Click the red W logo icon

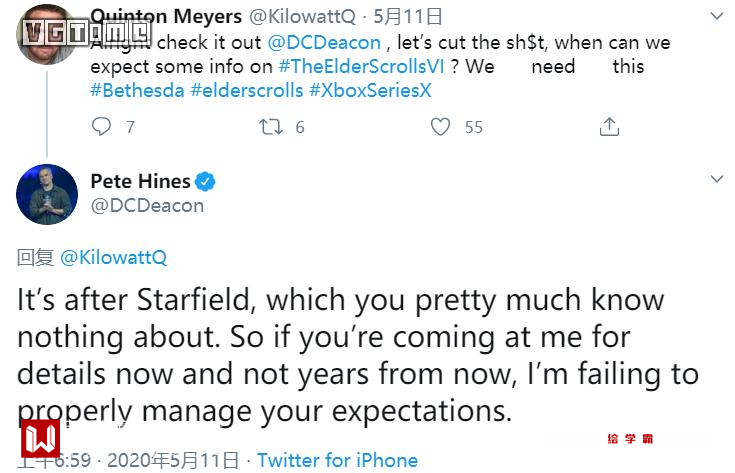point(41,438)
